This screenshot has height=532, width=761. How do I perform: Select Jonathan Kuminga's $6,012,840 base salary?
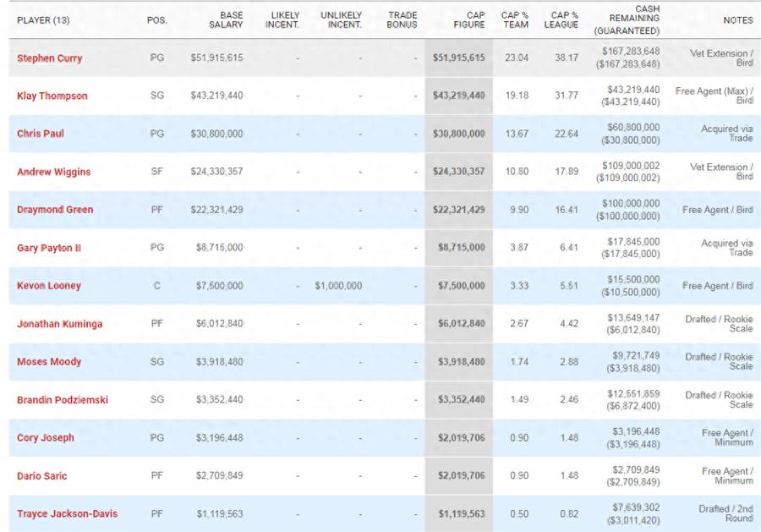[219, 323]
